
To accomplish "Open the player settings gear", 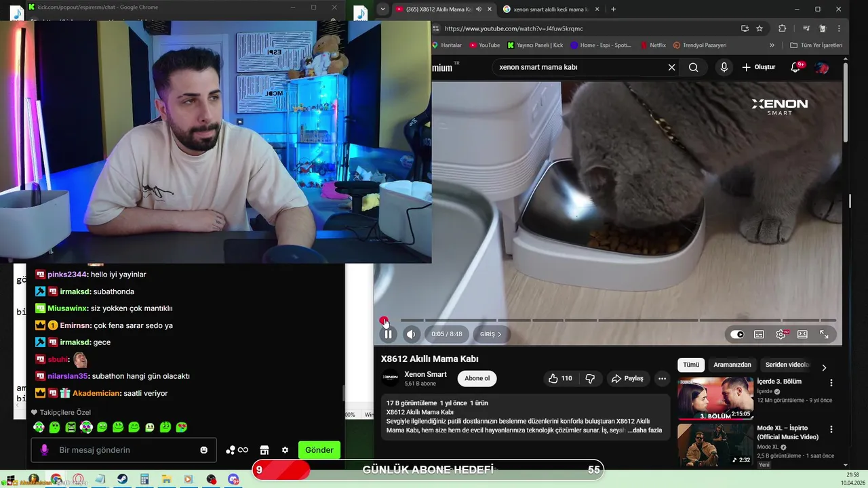I will [781, 334].
